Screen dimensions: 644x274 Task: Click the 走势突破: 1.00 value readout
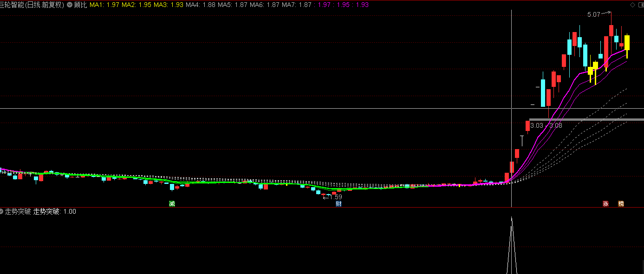pos(54,211)
